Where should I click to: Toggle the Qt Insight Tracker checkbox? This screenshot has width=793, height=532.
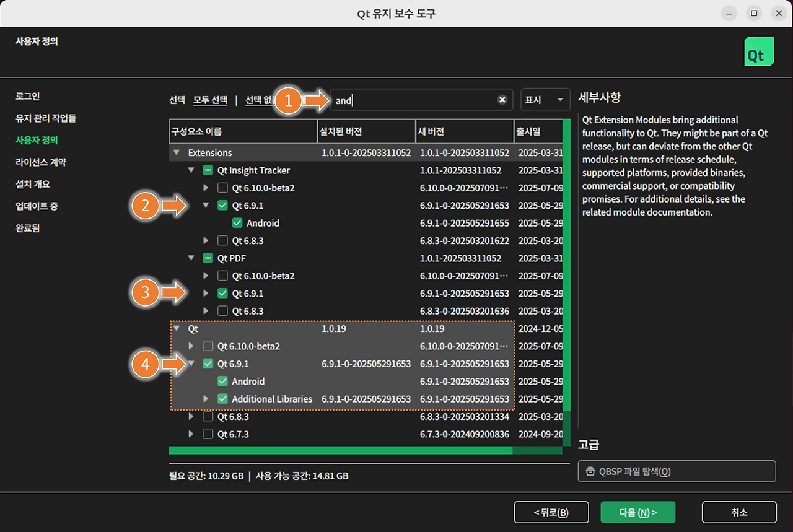(x=208, y=170)
